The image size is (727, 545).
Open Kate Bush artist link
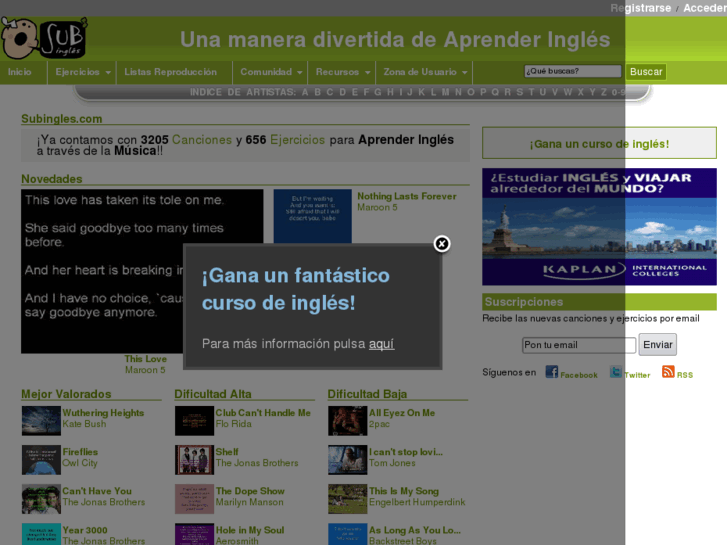[x=84, y=424]
